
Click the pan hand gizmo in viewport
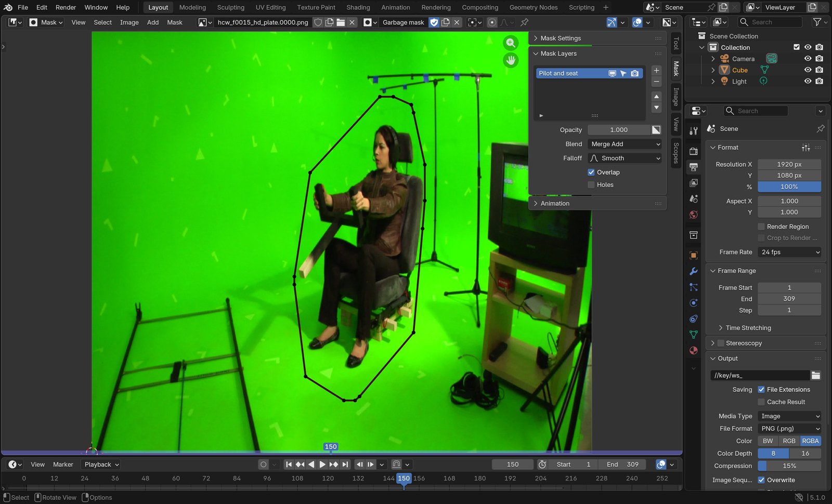pyautogui.click(x=511, y=60)
